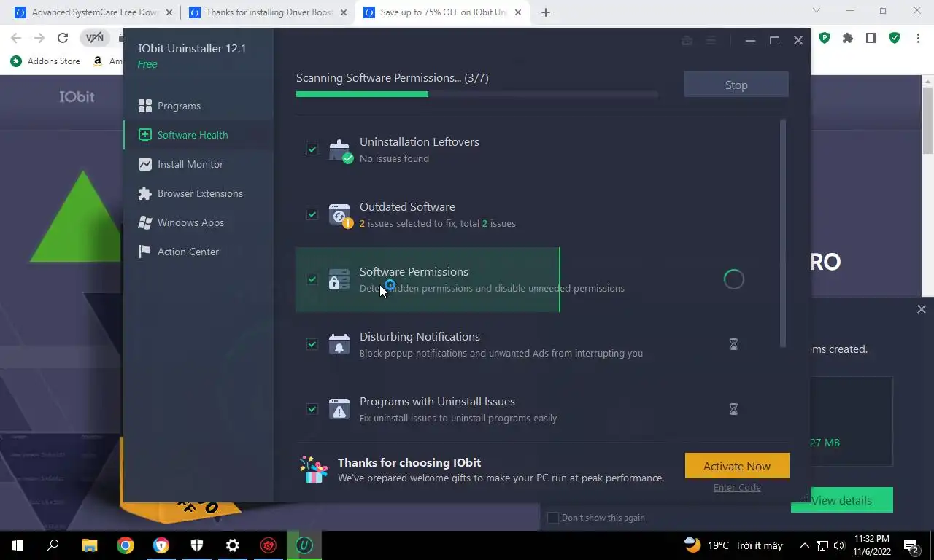
Task: Open Install Monitor in the sidebar
Action: (x=198, y=164)
